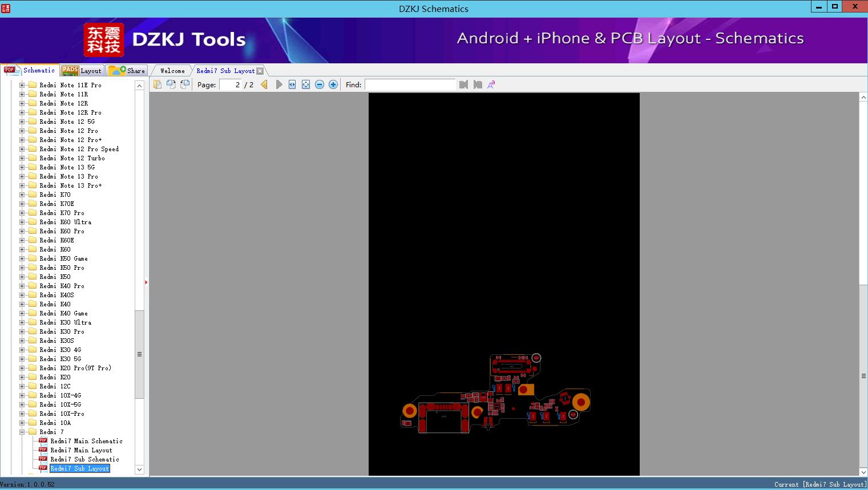The width and height of the screenshot is (868, 490).
Task: Click the fit width icon
Action: pyautogui.click(x=292, y=84)
